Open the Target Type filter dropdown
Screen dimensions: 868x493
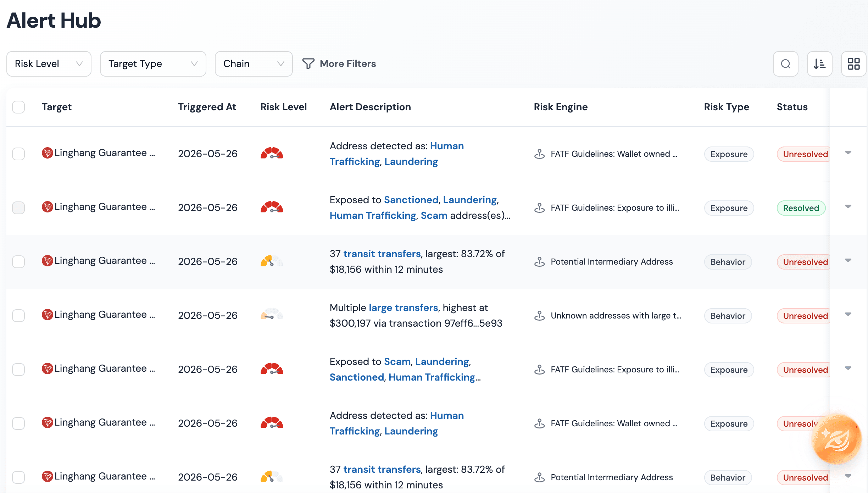click(x=153, y=64)
